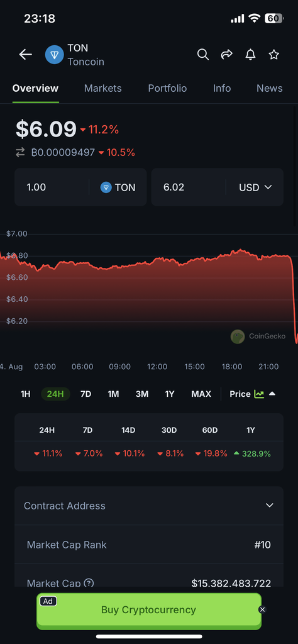Screen dimensions: 298x644
Task: Open the Portfolio tab
Action: click(167, 88)
